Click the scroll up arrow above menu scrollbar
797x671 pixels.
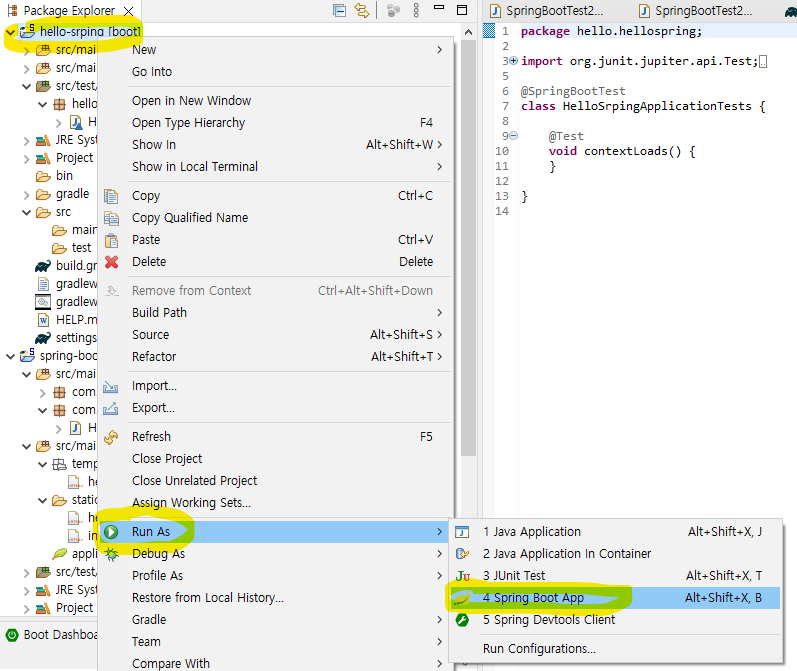click(469, 32)
